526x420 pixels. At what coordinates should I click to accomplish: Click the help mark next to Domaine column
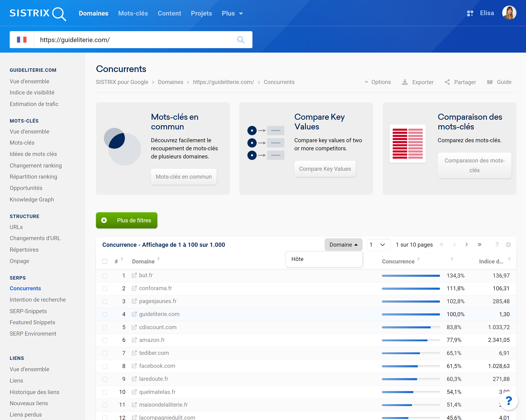[158, 259]
